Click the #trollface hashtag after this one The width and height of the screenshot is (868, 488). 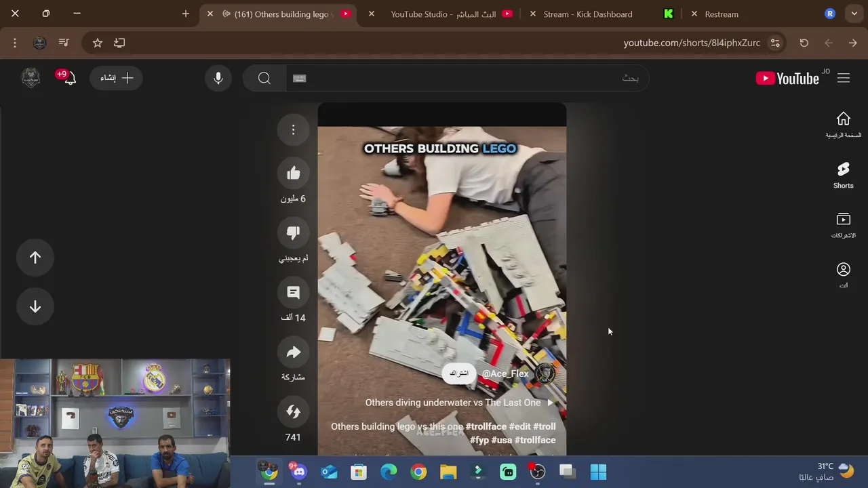pyautogui.click(x=486, y=426)
